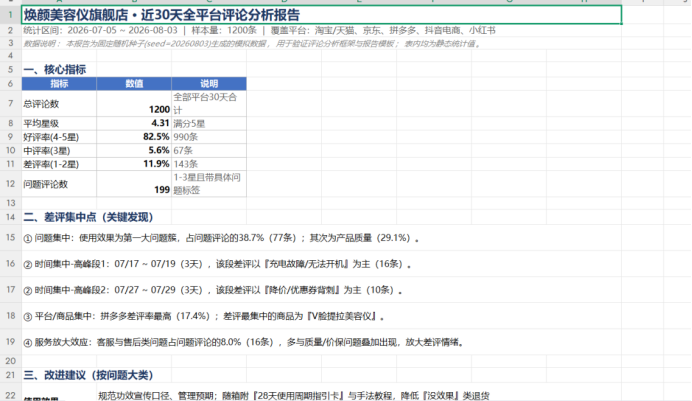
Task: Select empty row header 4
Action: click(x=11, y=56)
